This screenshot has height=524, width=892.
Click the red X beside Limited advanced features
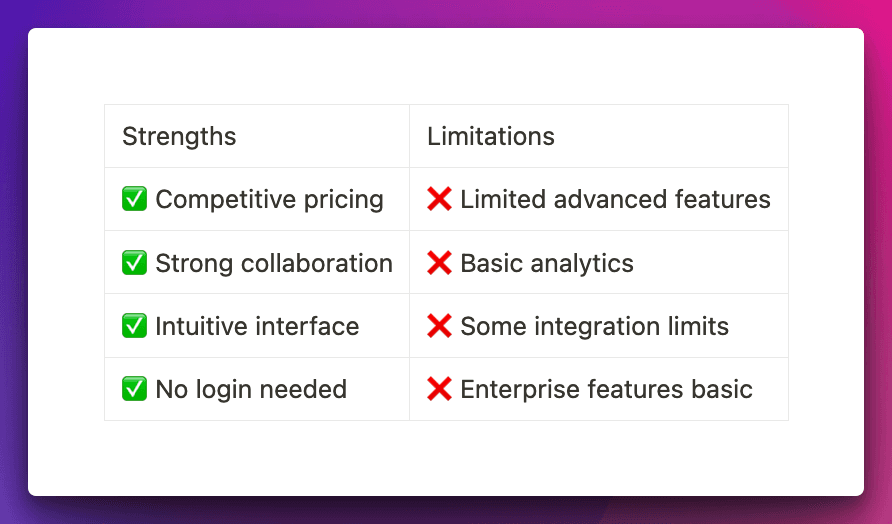point(439,200)
